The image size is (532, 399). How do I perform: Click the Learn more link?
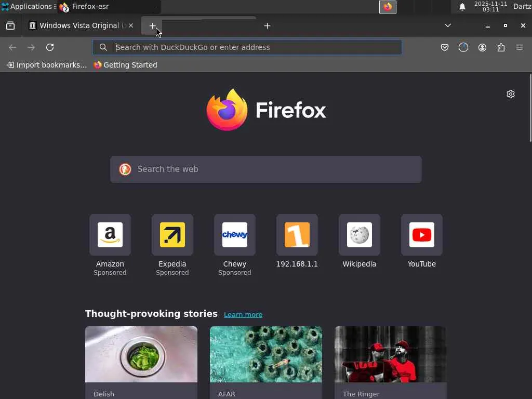[x=243, y=314]
